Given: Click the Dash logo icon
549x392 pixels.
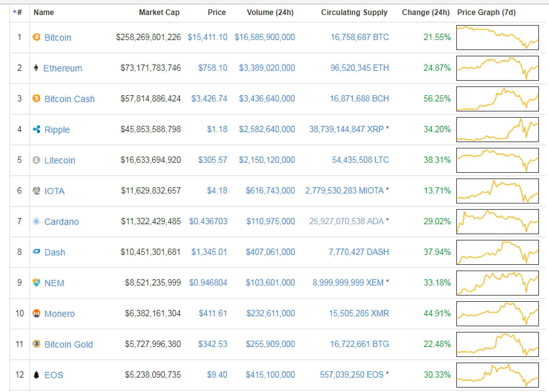Looking at the screenshot, I should point(36,252).
